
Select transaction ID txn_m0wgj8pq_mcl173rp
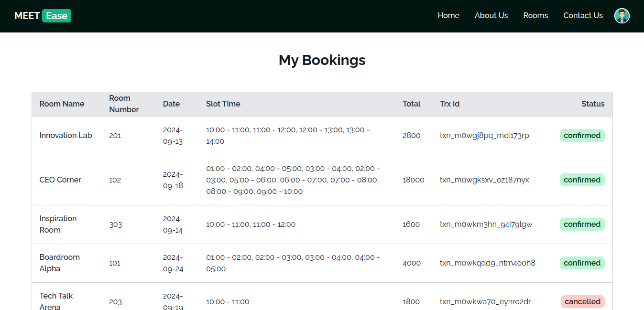[x=484, y=136]
